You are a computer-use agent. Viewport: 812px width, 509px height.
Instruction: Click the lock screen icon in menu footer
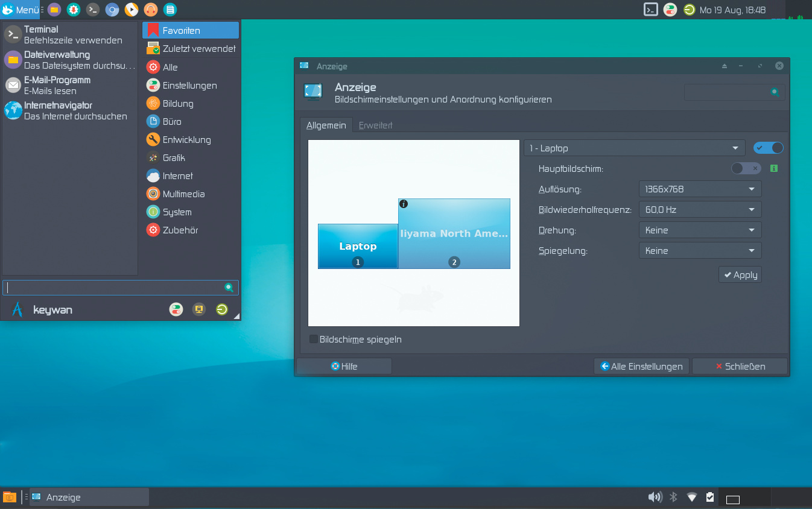coord(198,309)
